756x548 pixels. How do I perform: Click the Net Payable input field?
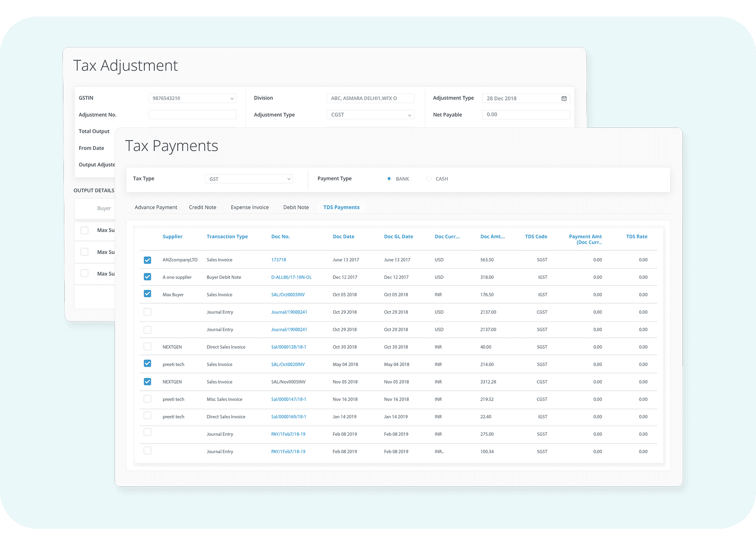(x=526, y=115)
